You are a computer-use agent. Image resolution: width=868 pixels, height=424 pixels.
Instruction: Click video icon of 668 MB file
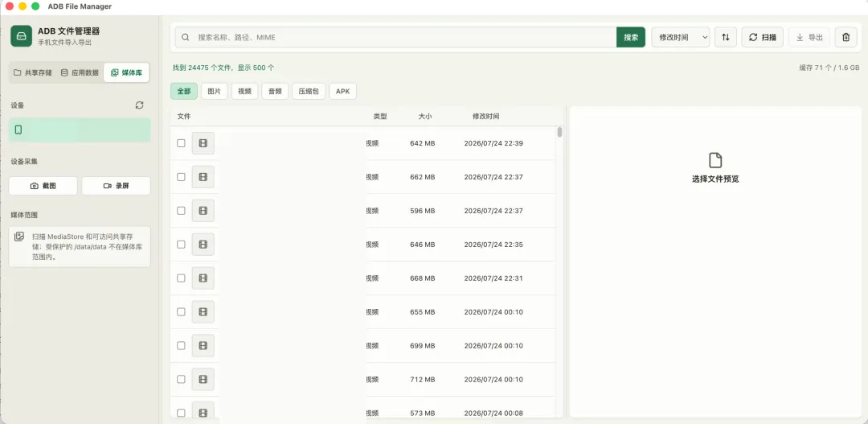pyautogui.click(x=203, y=278)
